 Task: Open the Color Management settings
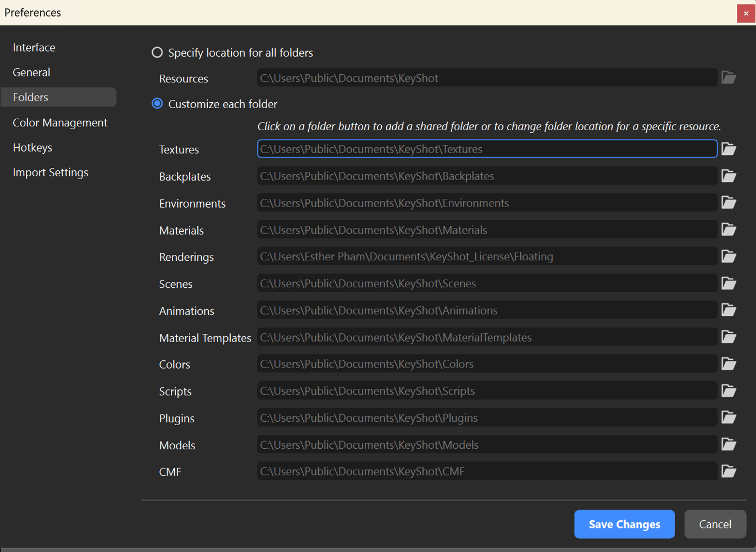pyautogui.click(x=60, y=122)
